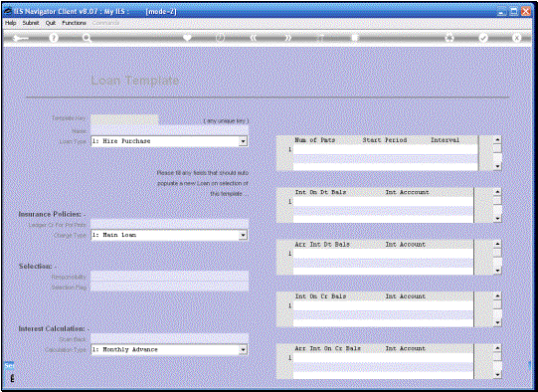Image resolution: width=538 pixels, height=392 pixels.
Task: Click up arrow of Num of Pmts grid scrollbar
Action: tap(497, 140)
